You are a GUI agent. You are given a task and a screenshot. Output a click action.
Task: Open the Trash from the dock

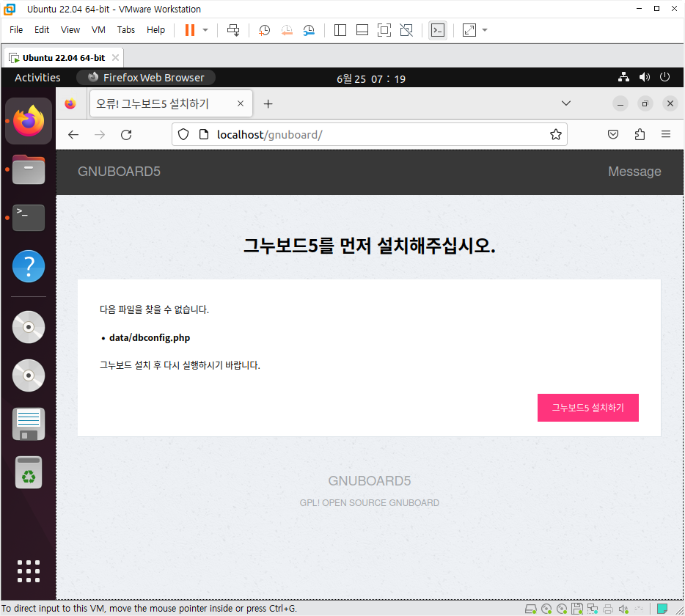(x=29, y=473)
